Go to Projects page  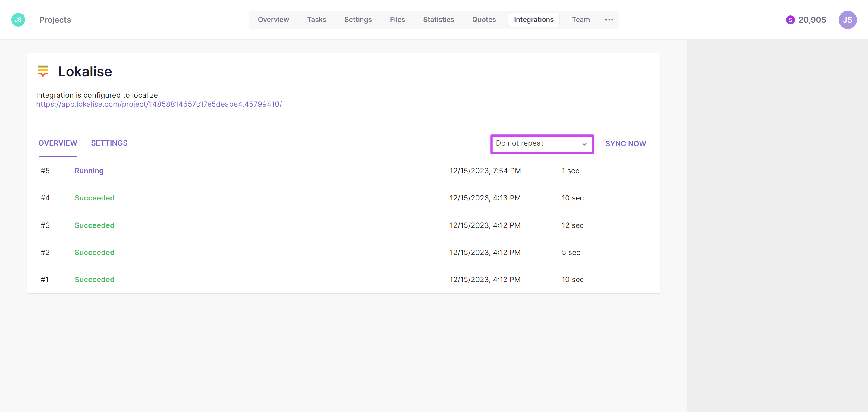[55, 20]
